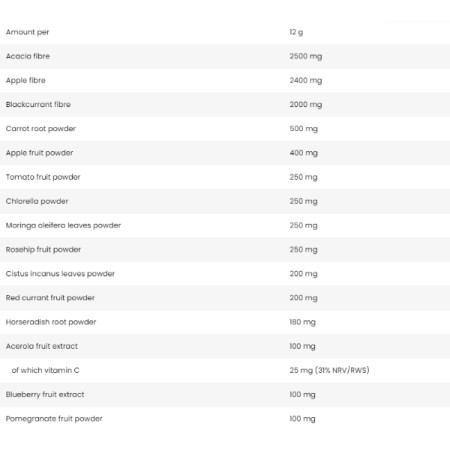Click the Carrot root powder label

tap(41, 129)
